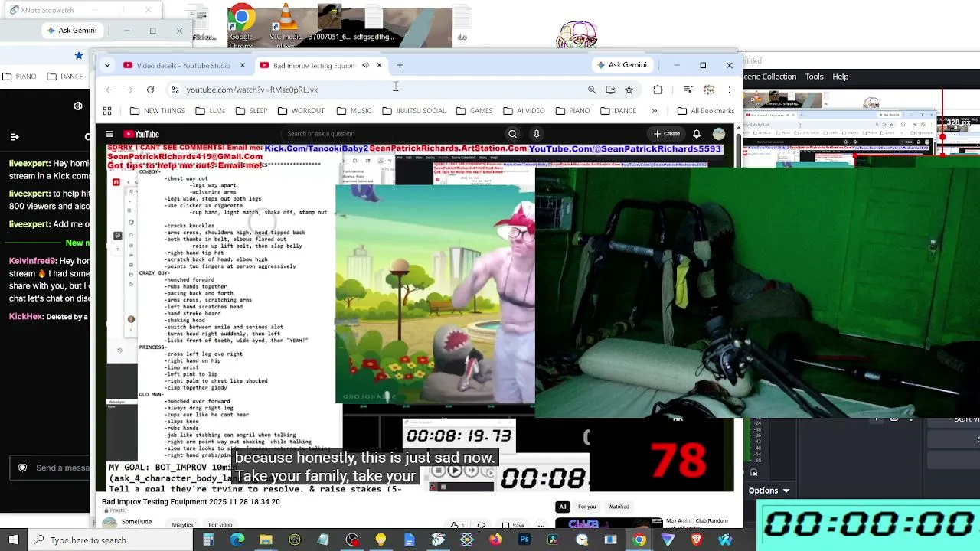Go back in the front Chrome window
Viewport: 980px width, 551px height.
click(x=109, y=90)
